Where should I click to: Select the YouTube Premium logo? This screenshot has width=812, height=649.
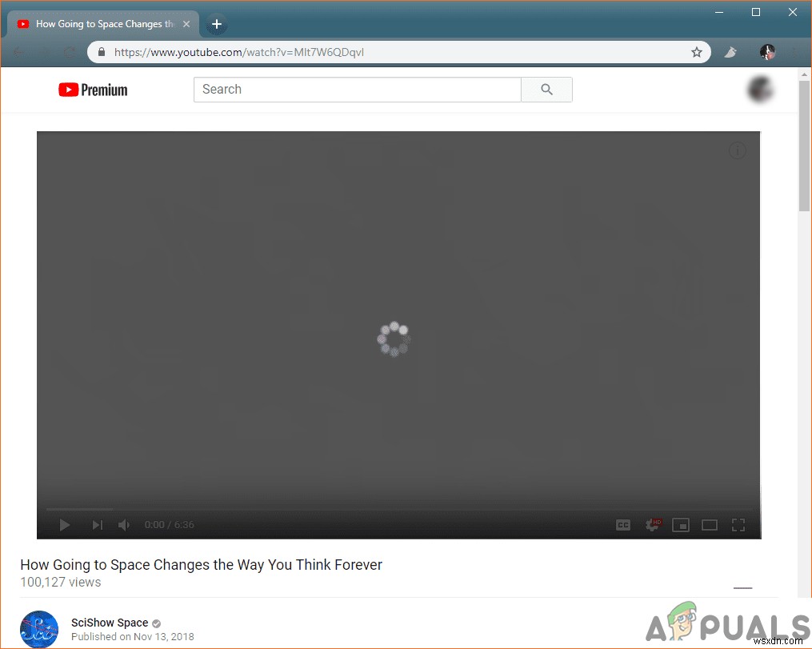[x=92, y=90]
